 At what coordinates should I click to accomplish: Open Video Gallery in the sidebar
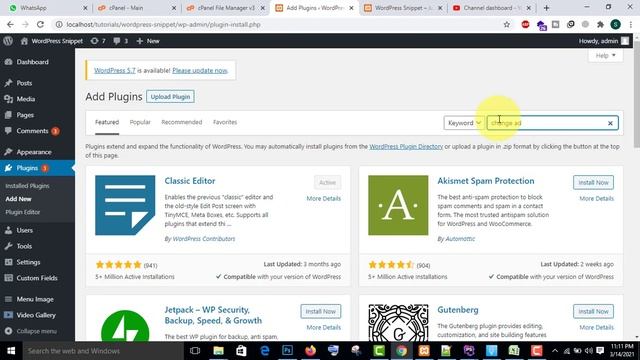pos(37,315)
